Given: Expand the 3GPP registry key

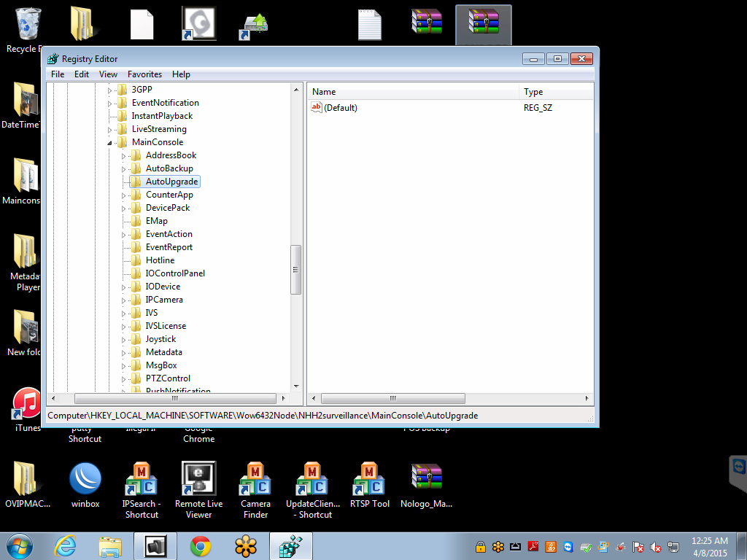Looking at the screenshot, I should point(109,90).
